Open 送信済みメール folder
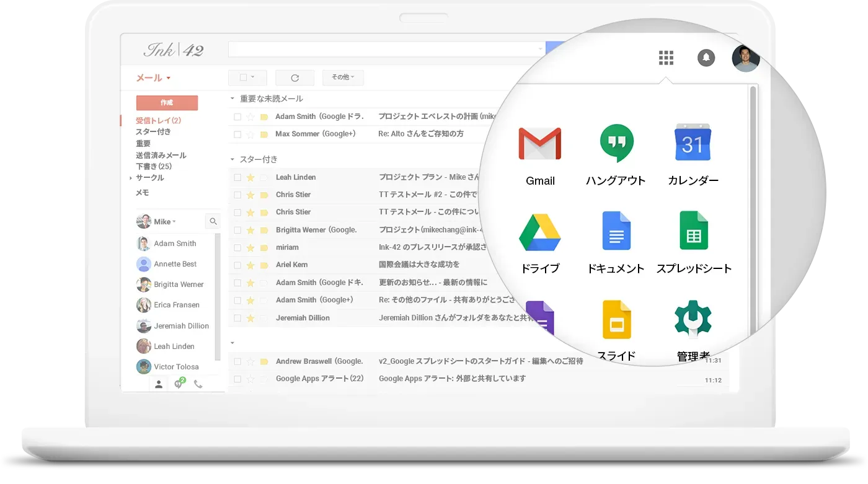The height and width of the screenshot is (484, 868). [x=161, y=156]
